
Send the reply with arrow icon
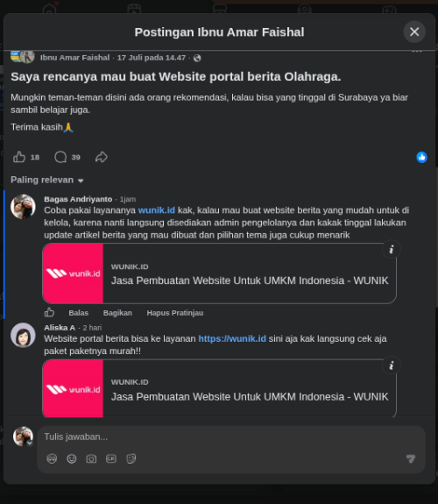(x=411, y=458)
